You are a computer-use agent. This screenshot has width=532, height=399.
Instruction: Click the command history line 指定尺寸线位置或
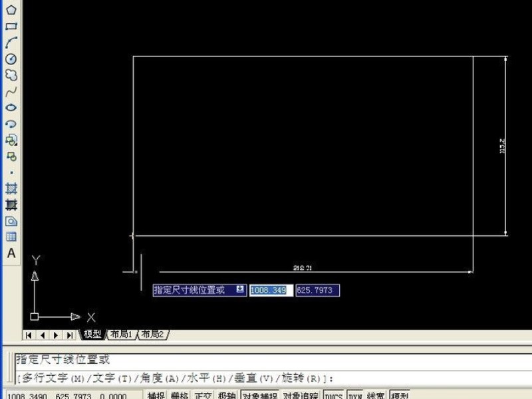coord(63,359)
